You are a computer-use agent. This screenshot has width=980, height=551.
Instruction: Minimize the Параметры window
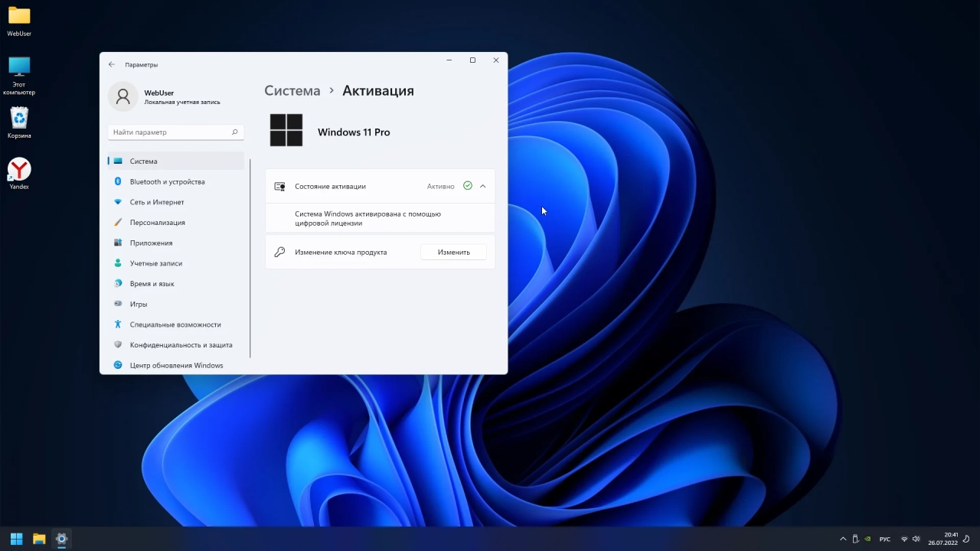tap(449, 60)
